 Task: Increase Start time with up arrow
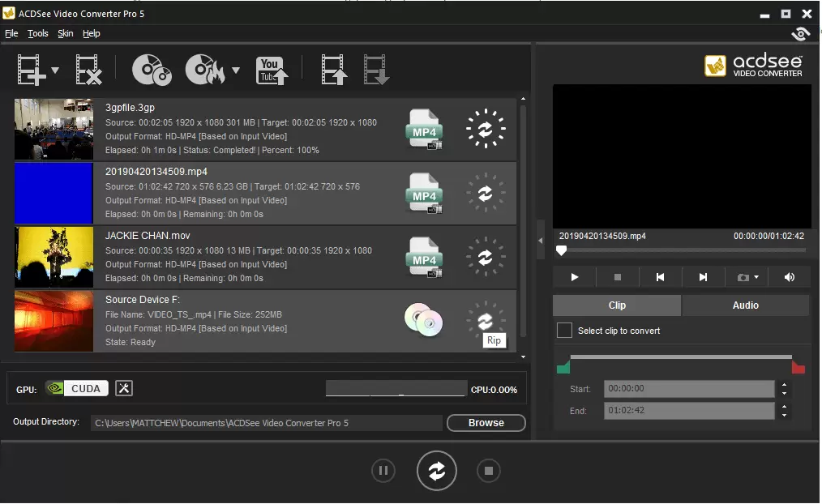click(784, 385)
